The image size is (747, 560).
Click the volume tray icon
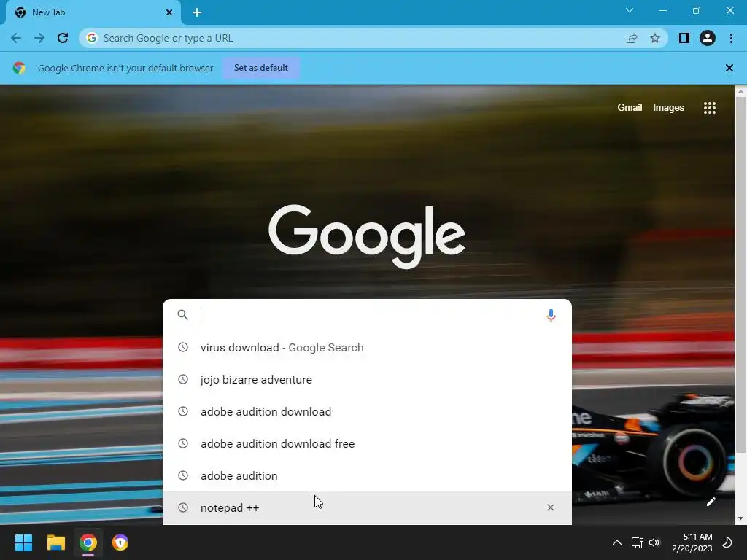[654, 542]
